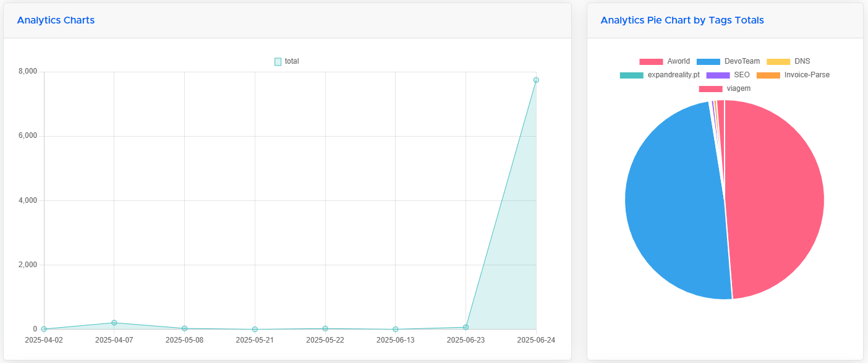Viewport: 868px width, 363px height.
Task: Click the 2025-06-23 x-axis date label
Action: (x=466, y=340)
